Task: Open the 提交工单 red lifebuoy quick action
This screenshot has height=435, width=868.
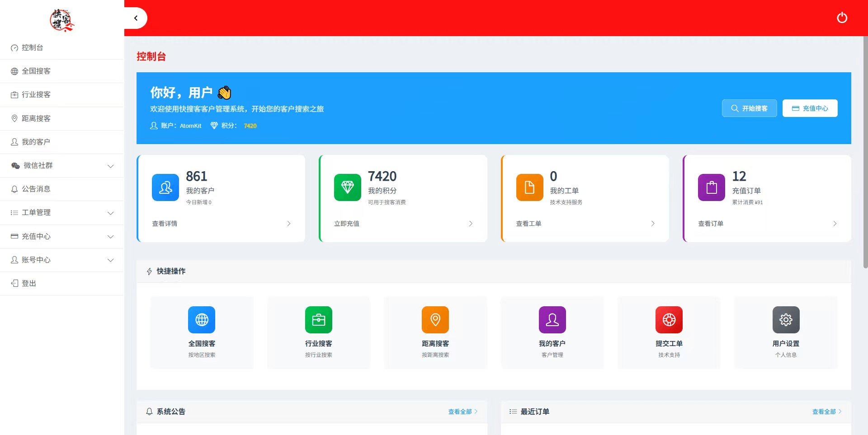Action: (x=669, y=320)
